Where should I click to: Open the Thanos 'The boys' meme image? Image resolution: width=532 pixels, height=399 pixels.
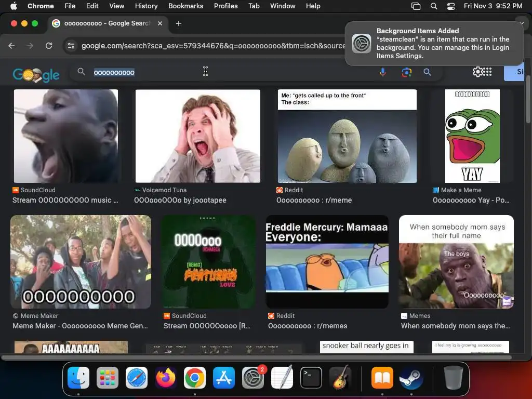click(456, 262)
